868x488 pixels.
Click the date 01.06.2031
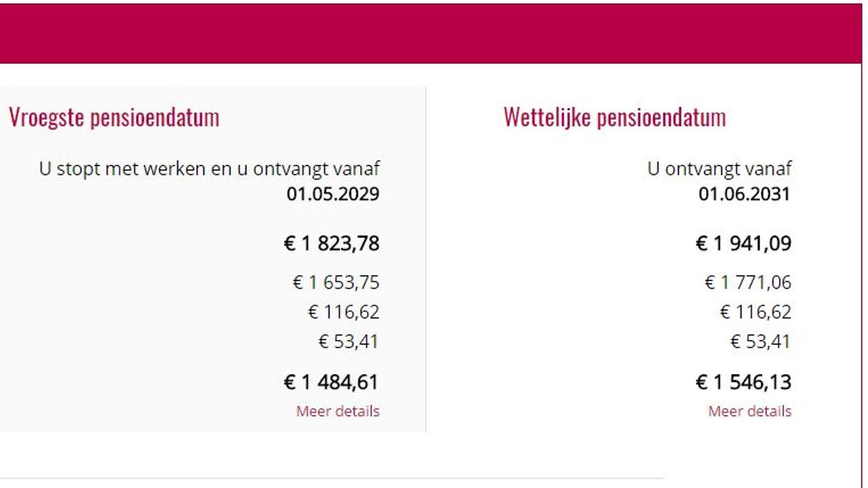[x=745, y=195]
